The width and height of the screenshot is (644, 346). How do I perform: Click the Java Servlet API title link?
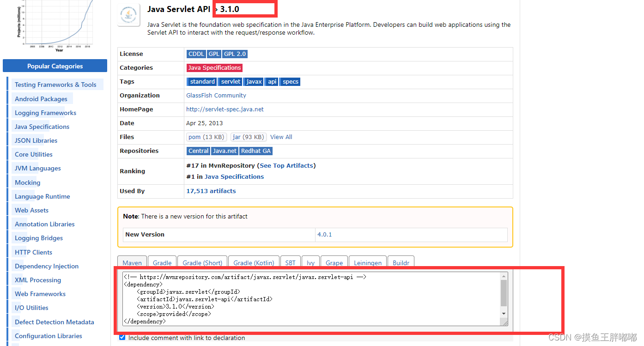[179, 9]
